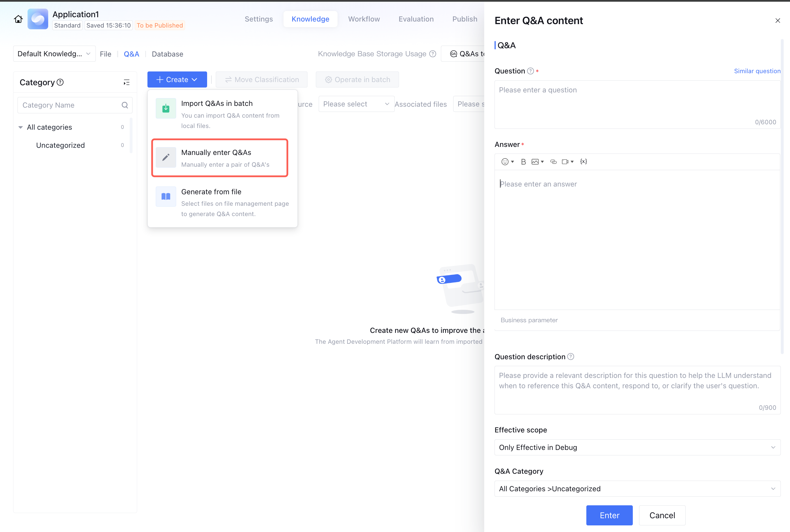The width and height of the screenshot is (790, 532).
Task: Collapse the Category panel via icon
Action: pos(127,82)
